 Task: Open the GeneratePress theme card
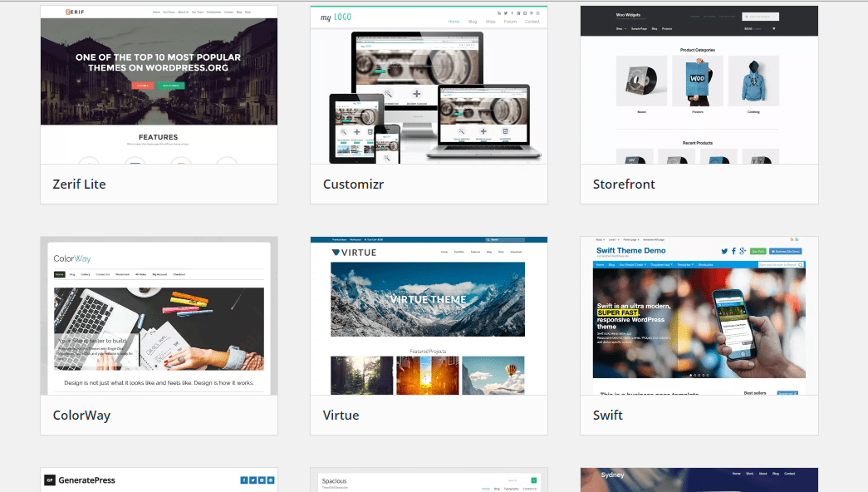pyautogui.click(x=159, y=480)
